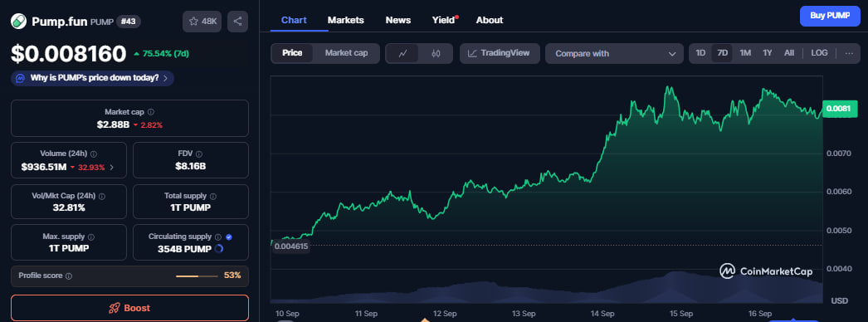Screen dimensions: 868x322
Task: Open TradingView chart view
Action: tap(500, 53)
